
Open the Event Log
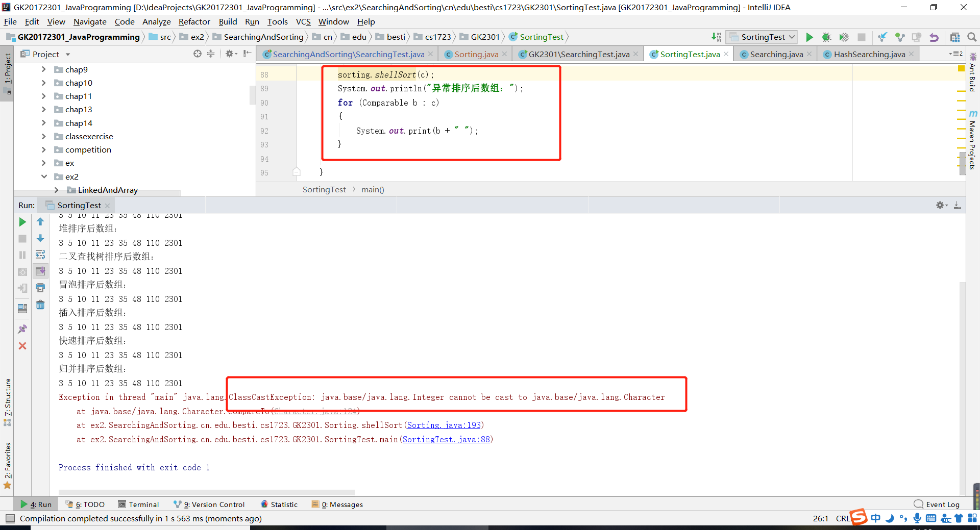[x=937, y=504]
